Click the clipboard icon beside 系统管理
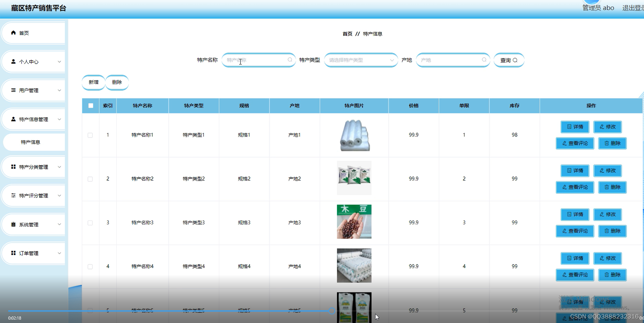The image size is (644, 323). click(x=13, y=224)
